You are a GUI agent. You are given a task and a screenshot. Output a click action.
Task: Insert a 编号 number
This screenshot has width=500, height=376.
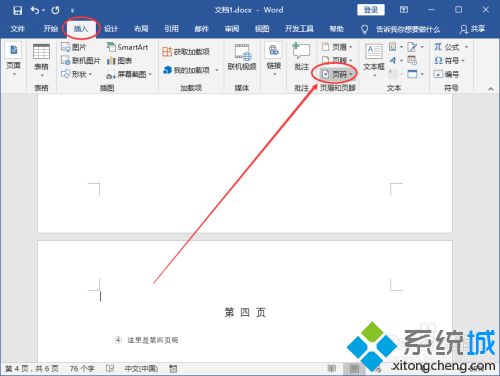(x=446, y=74)
